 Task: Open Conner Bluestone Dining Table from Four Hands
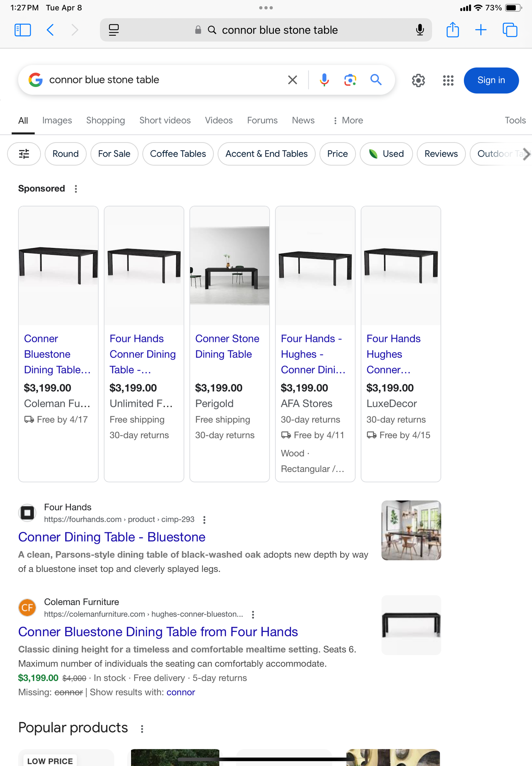click(158, 632)
